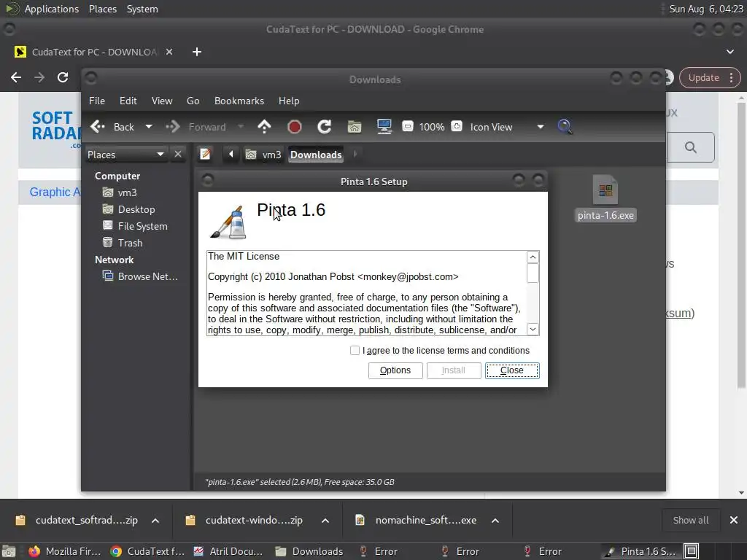Screen dimensions: 747x560
Task: Switch to Mozilla Firefox in the taskbar
Action: point(65,551)
